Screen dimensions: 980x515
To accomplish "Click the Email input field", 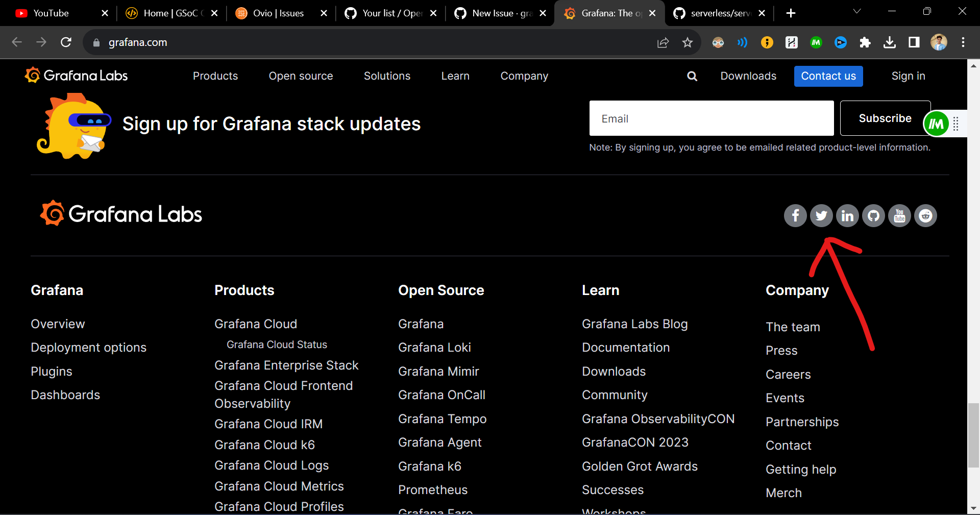I will click(x=711, y=118).
